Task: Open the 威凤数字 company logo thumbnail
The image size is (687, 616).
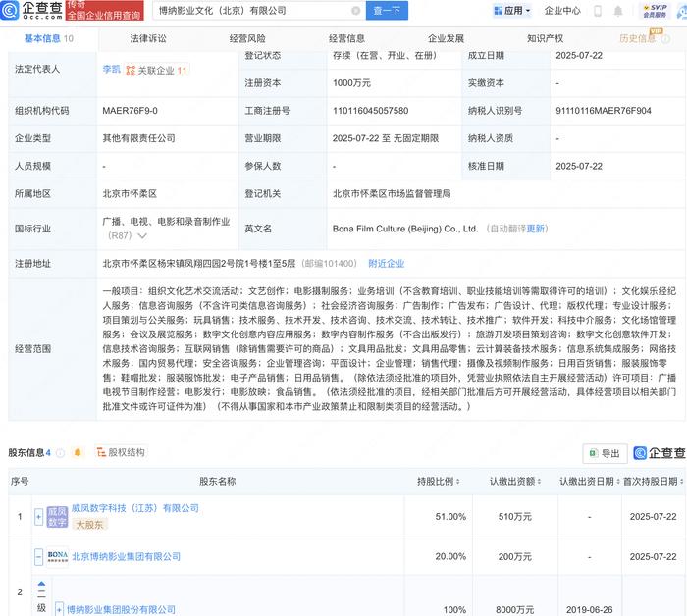Action: (x=57, y=517)
